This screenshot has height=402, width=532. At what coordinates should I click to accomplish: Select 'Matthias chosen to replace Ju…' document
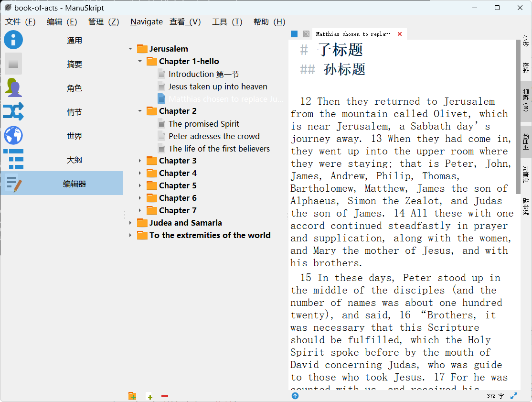[221, 99]
